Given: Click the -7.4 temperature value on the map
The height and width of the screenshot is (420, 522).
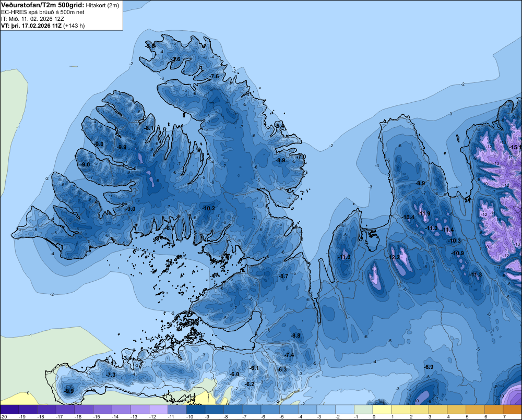Looking at the screenshot, I should click(289, 355).
